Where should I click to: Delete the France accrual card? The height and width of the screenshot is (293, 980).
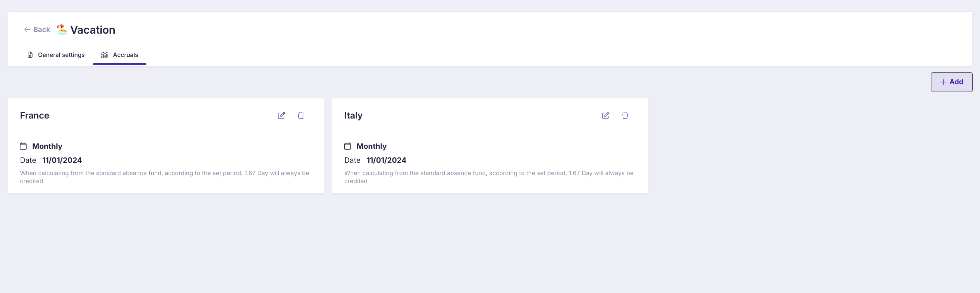pyautogui.click(x=300, y=116)
